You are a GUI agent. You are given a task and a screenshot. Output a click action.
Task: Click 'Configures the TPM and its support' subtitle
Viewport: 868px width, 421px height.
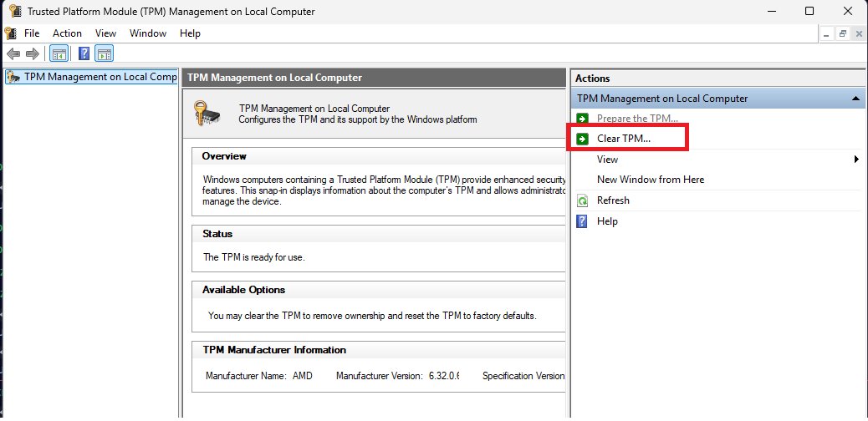(358, 119)
